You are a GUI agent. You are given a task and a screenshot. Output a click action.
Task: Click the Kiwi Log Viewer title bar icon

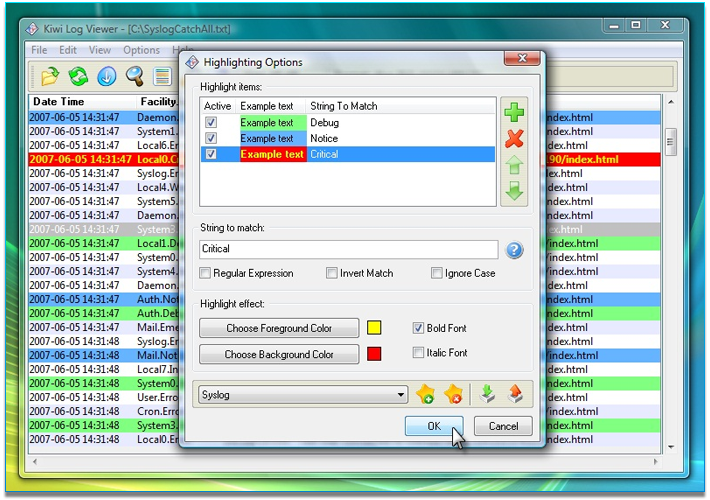[x=32, y=29]
